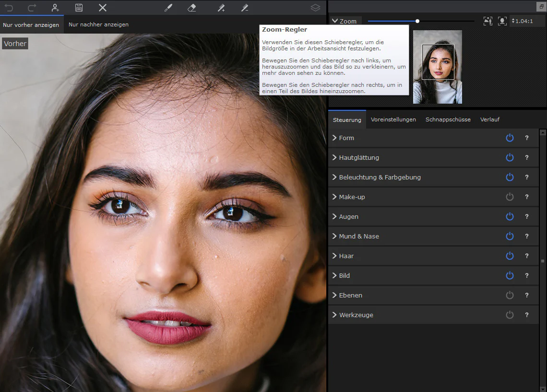Open help for Werkzeuge section
The image size is (547, 392).
click(527, 315)
